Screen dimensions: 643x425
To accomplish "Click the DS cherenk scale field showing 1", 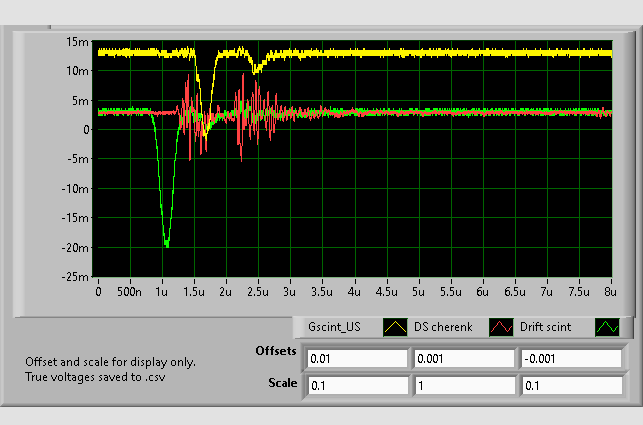I will (463, 385).
